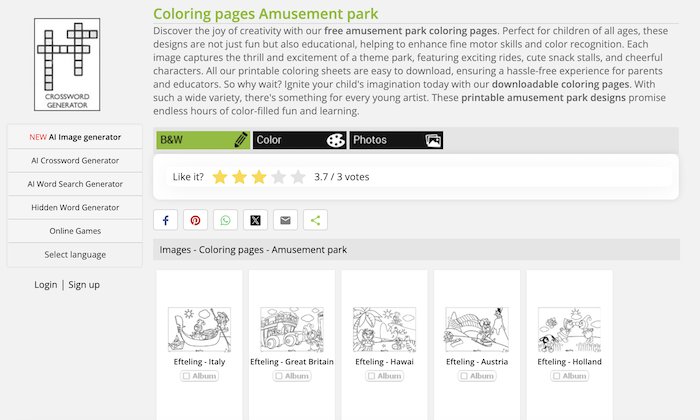This screenshot has width=700, height=420.
Task: Expand the Select language menu
Action: click(75, 254)
